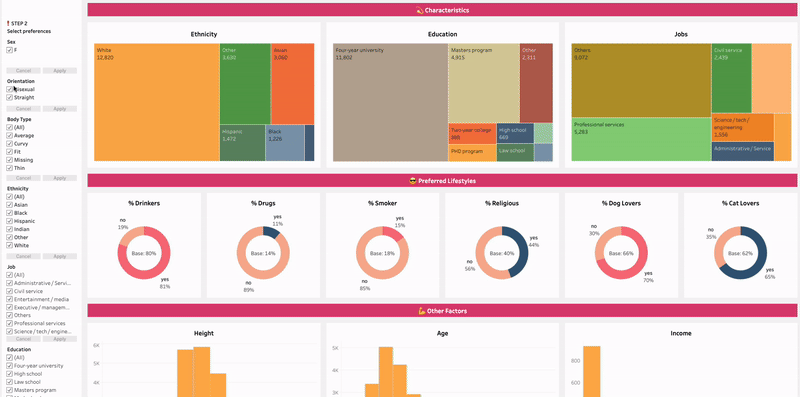Apply the Orientation filter selection

pyautogui.click(x=60, y=109)
